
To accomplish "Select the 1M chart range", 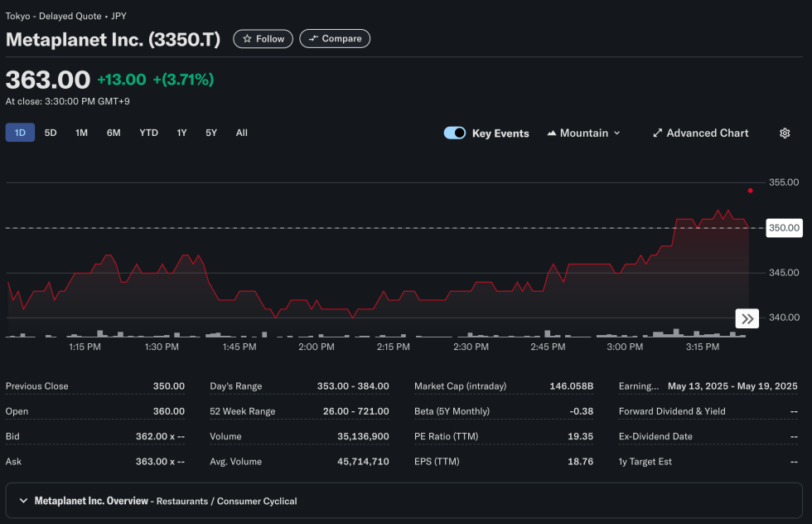I will click(x=81, y=133).
